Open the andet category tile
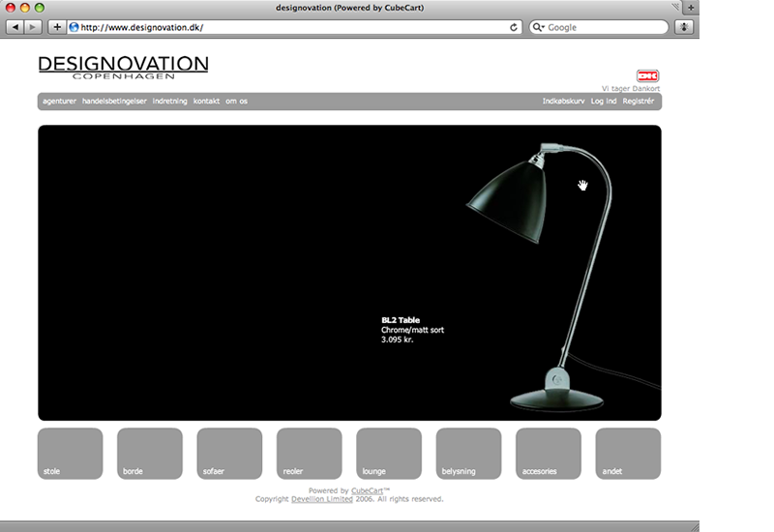The height and width of the screenshot is (532, 774). pos(628,454)
